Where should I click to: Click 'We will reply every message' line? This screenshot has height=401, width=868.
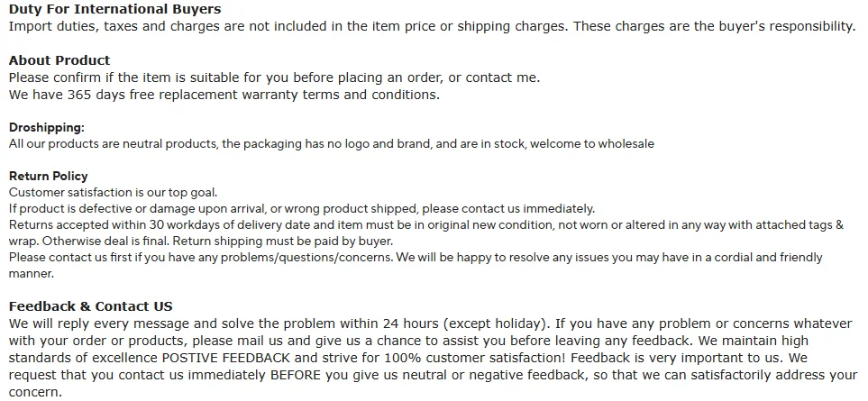[431, 324]
